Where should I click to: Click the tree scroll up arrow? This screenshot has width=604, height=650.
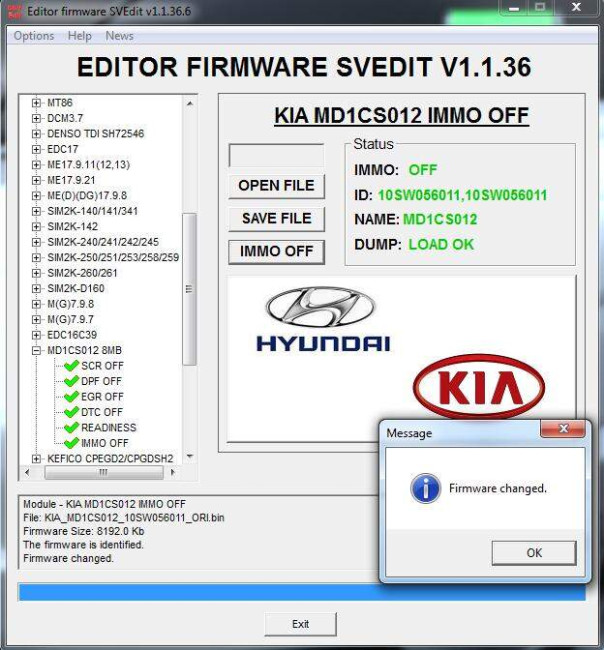(189, 103)
